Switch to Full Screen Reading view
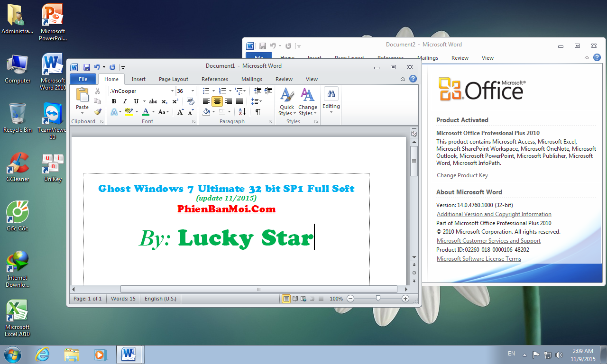The image size is (607, 364). pyautogui.click(x=295, y=299)
